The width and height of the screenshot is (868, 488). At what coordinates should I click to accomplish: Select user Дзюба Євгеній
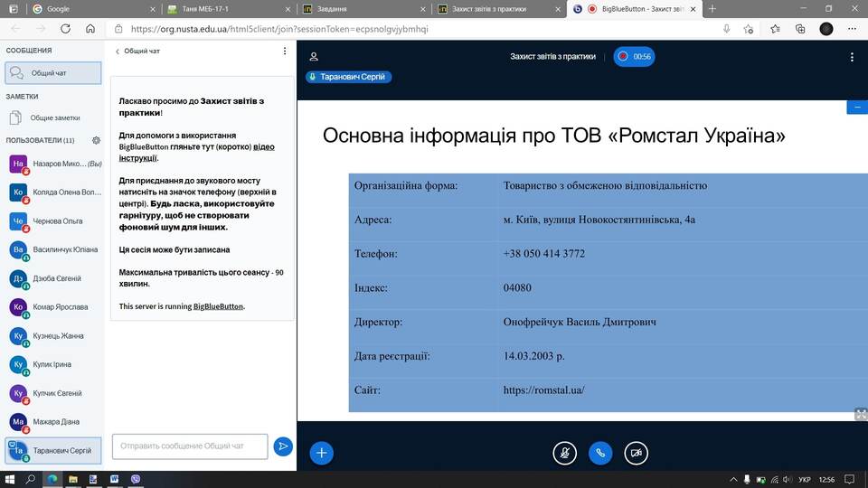coord(53,278)
